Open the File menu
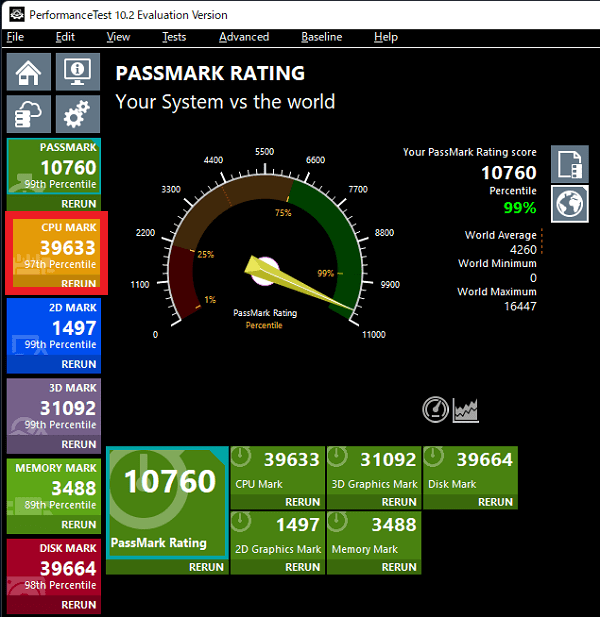This screenshot has height=617, width=600. click(x=15, y=37)
